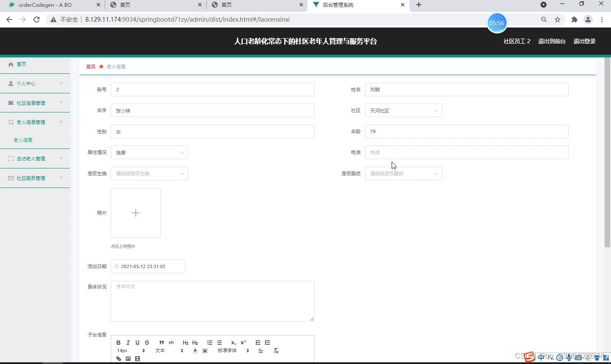Screen dimensions: 611x364
Task: Click the page vertical scrollbar
Action: 607,152
